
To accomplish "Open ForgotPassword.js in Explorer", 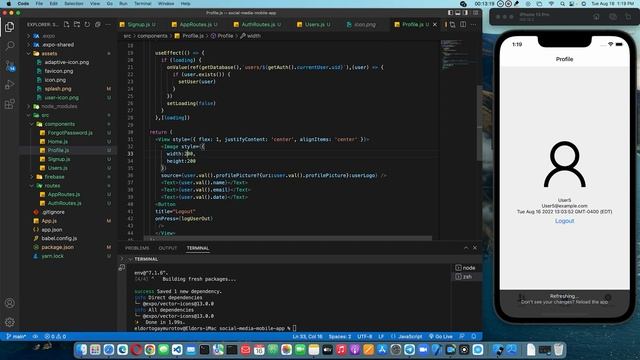I will point(70,133).
